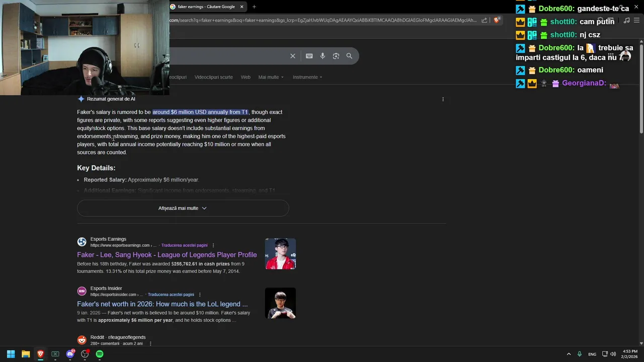The image size is (644, 362).
Task: Open Spotify from the taskbar
Action: tap(100, 354)
